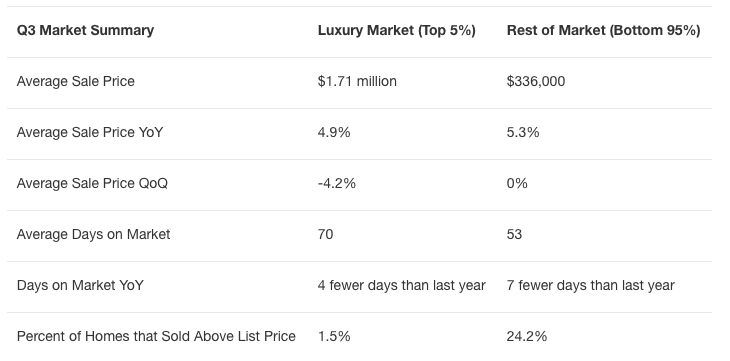Click the $1.71 million luxury price cell
This screenshot has height=361, width=730.
[x=357, y=82]
